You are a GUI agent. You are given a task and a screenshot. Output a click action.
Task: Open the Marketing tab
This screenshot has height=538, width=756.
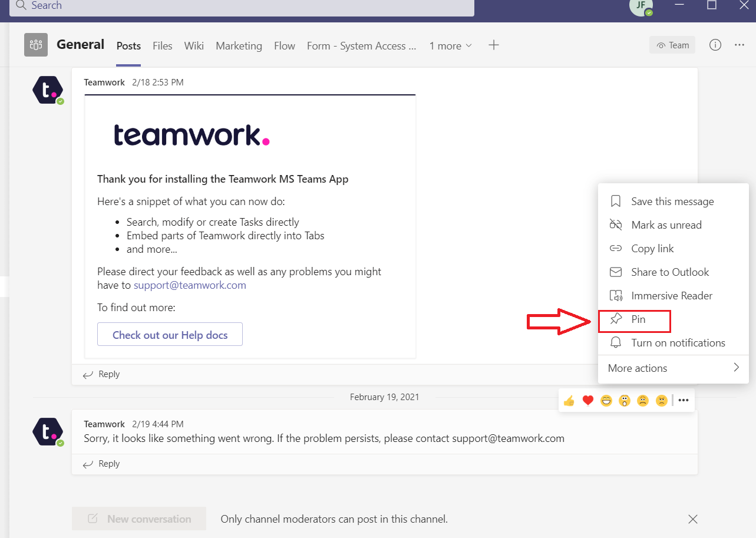click(x=239, y=45)
